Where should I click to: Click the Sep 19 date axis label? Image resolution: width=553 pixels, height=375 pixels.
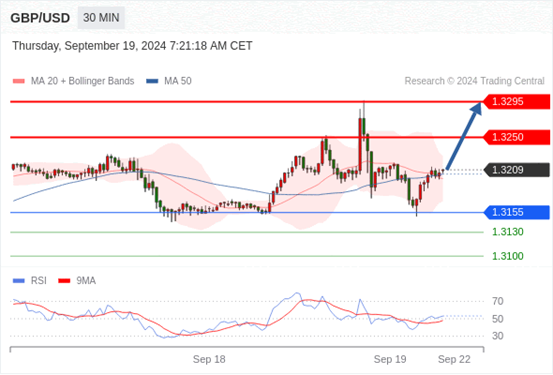[390, 359]
